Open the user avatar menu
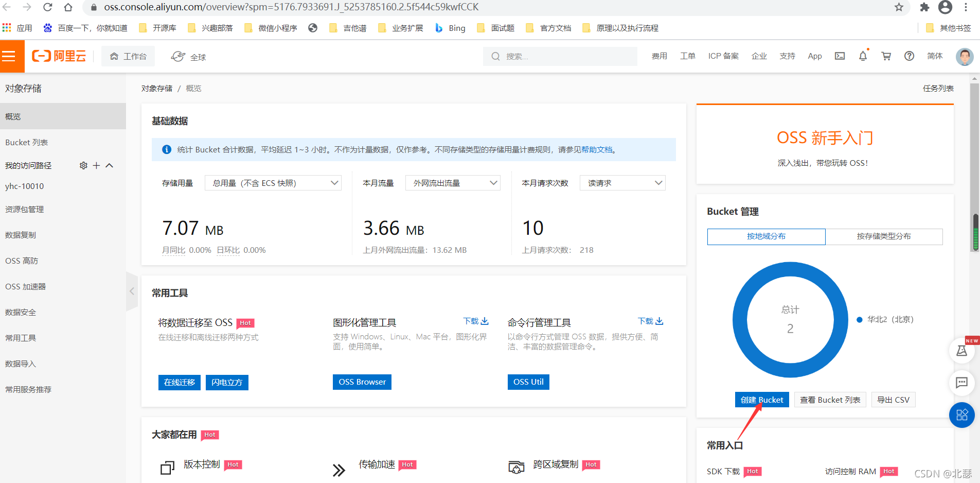 point(965,57)
